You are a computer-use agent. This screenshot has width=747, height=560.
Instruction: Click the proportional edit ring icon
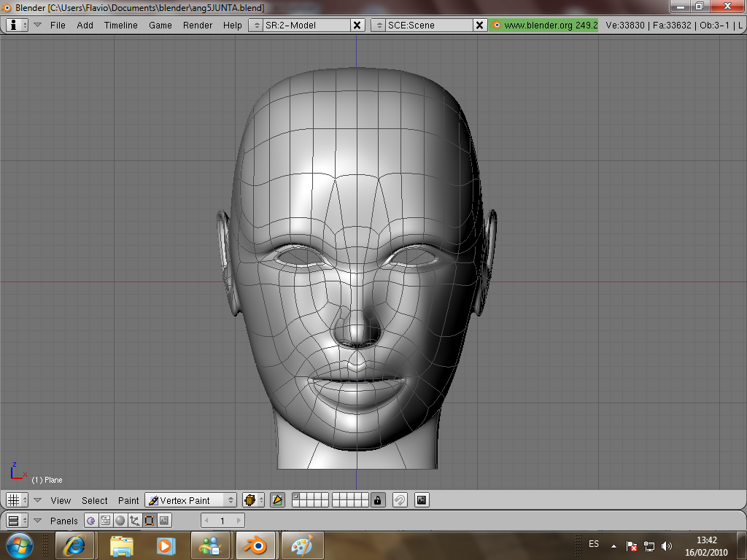pyautogui.click(x=400, y=500)
